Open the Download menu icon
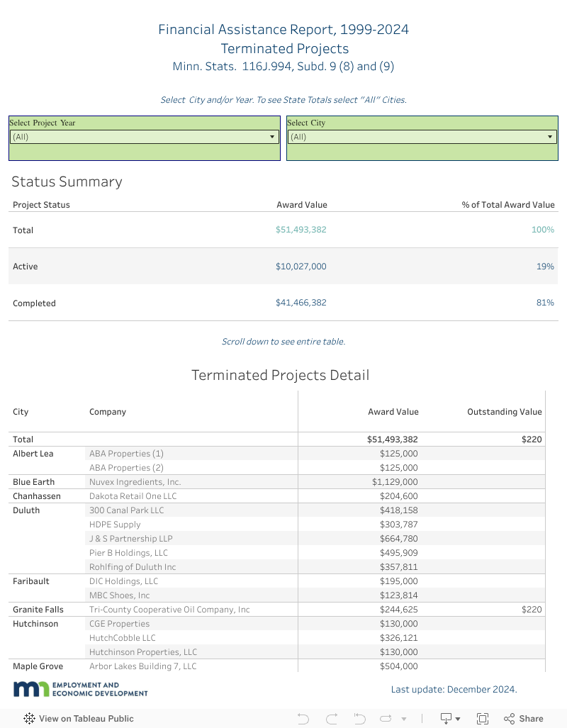This screenshot has width=567, height=728. [x=447, y=718]
